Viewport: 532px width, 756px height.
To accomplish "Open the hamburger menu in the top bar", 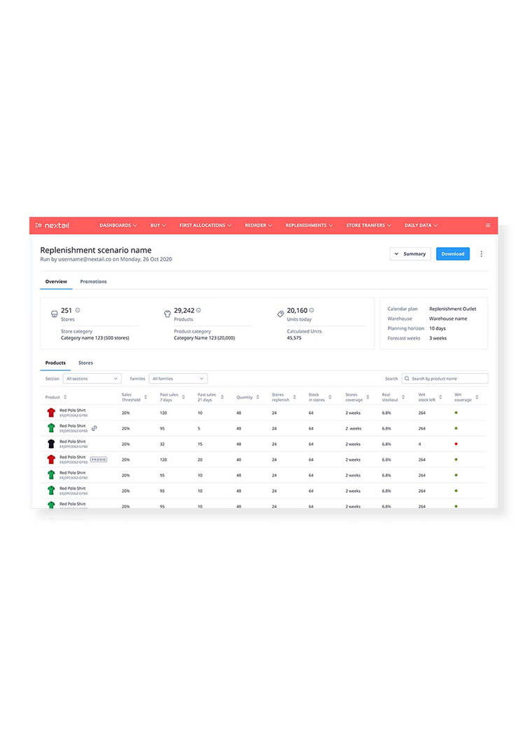I will coord(488,225).
